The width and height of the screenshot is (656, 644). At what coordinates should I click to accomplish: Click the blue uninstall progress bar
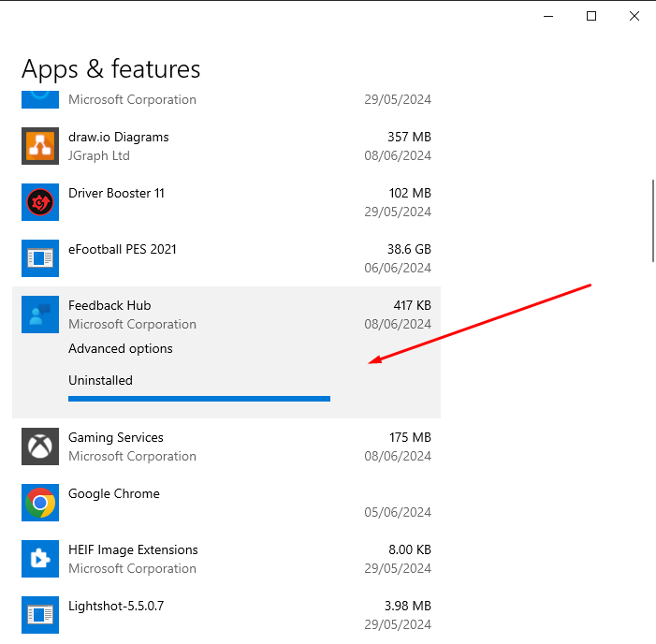[x=199, y=399]
